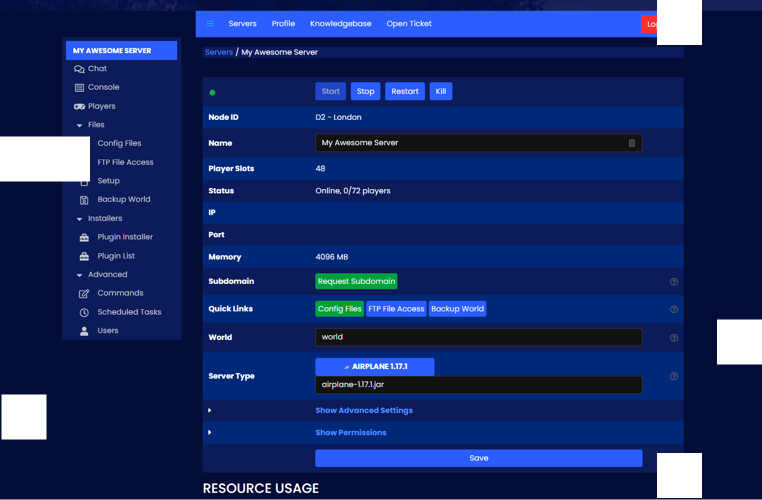Viewport: 762px width, 500px height.
Task: Collapse the Installers section in sidebar
Action: tap(79, 219)
